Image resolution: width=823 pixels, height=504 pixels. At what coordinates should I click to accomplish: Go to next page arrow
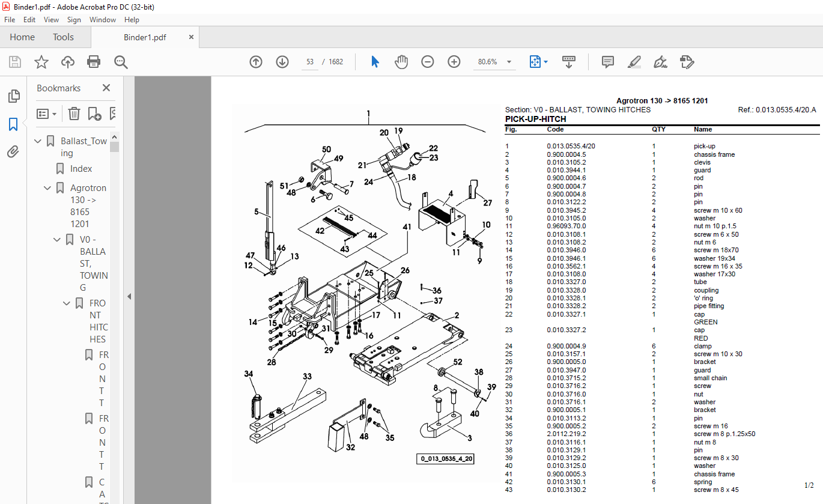pos(282,62)
